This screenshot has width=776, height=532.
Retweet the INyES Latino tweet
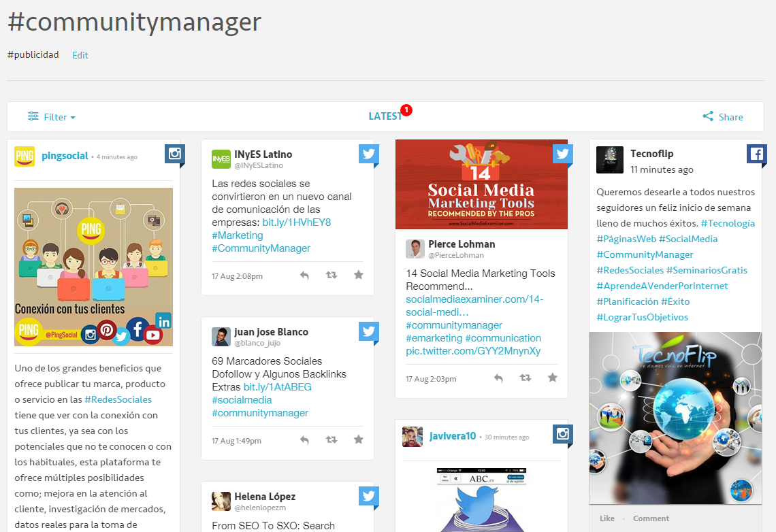pyautogui.click(x=332, y=275)
